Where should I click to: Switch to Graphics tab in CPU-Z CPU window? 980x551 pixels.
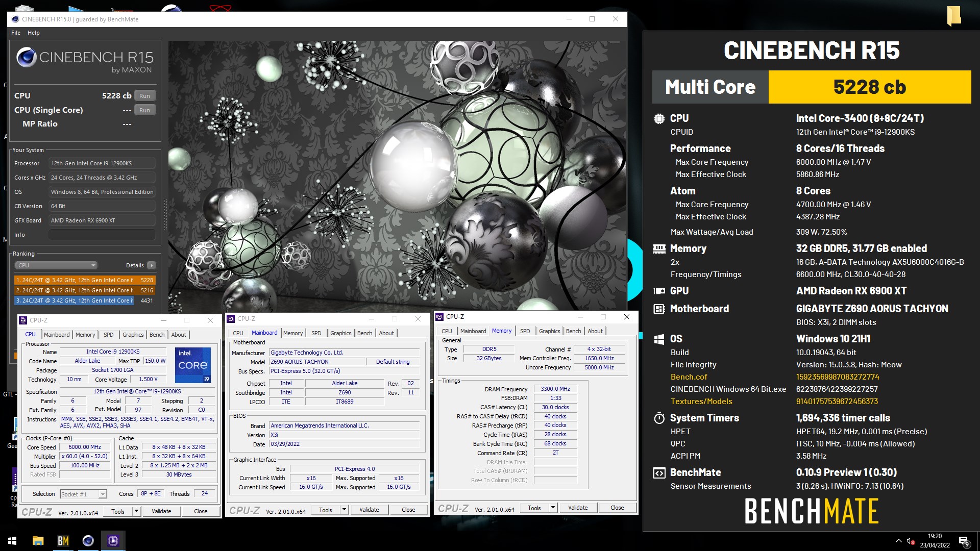[x=133, y=335]
